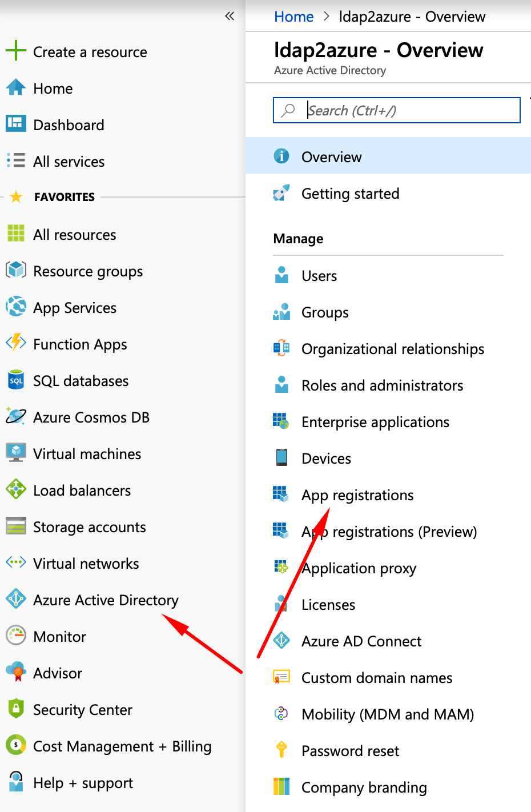The image size is (531, 812).
Task: Open Organizational relationships
Action: tap(393, 349)
